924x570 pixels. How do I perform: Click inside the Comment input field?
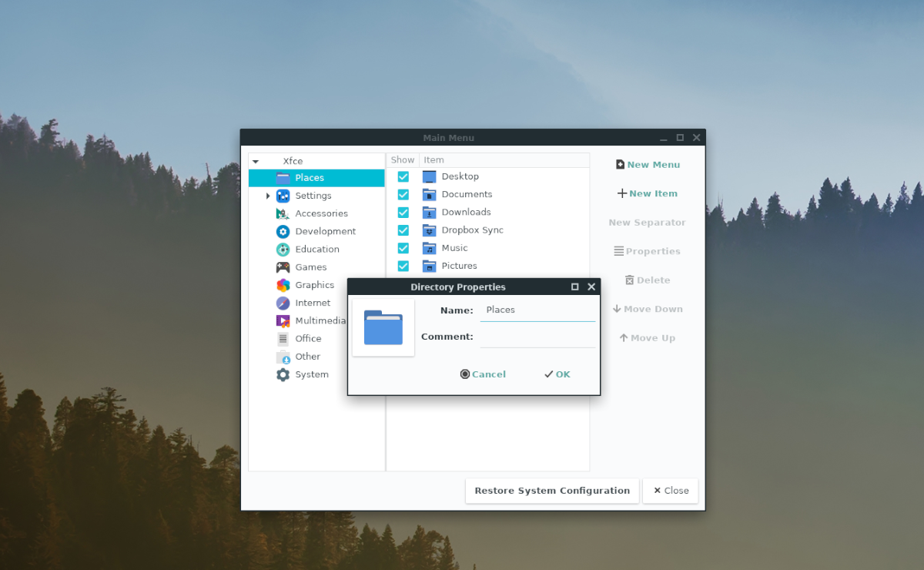[537, 336]
